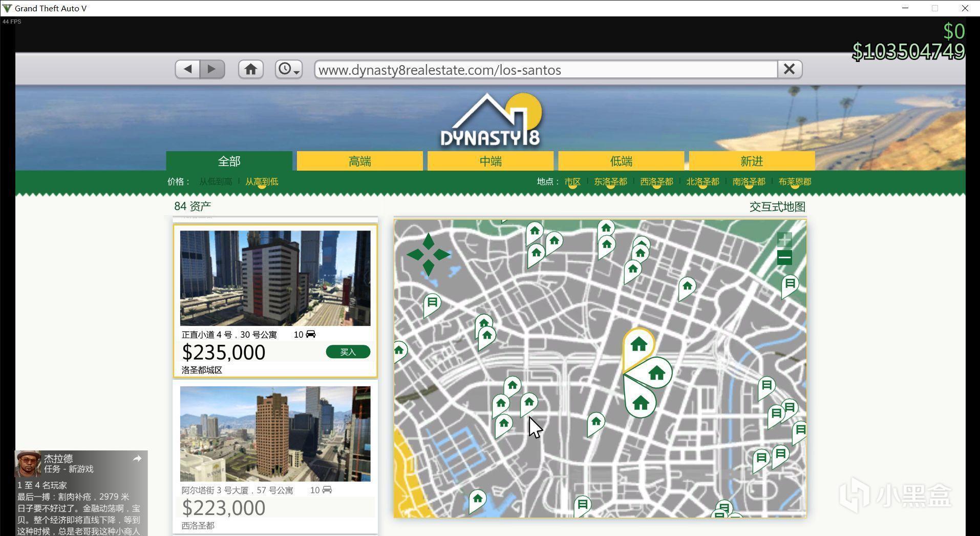Click the 阿尔塔街 3 号大厦，57 号公寓 title
Screen dimensions: 980x536
click(x=237, y=490)
